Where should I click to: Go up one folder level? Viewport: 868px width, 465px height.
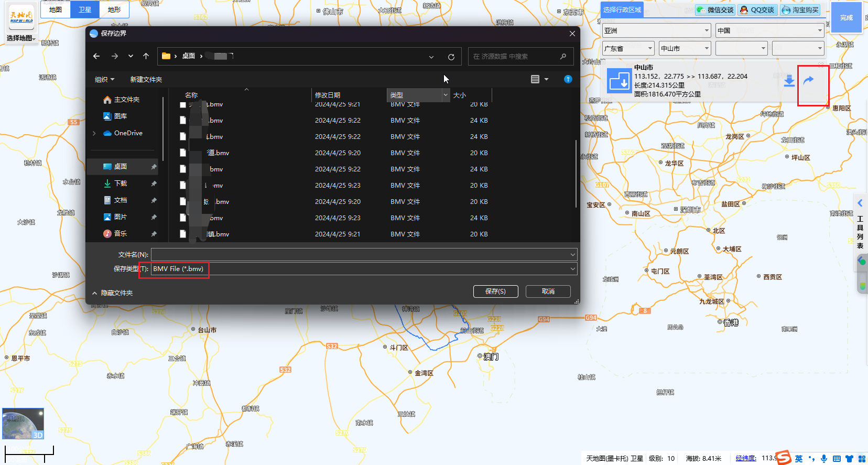pyautogui.click(x=146, y=56)
